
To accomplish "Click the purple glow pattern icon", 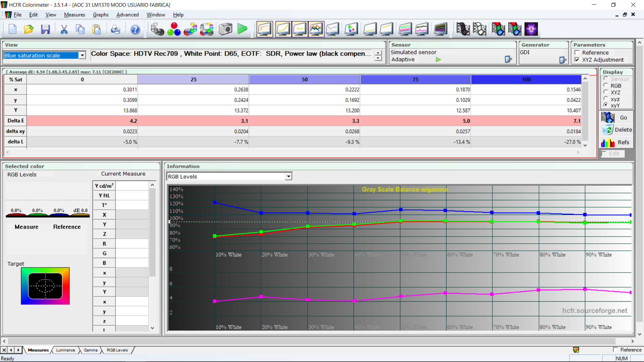I will pyautogui.click(x=531, y=29).
